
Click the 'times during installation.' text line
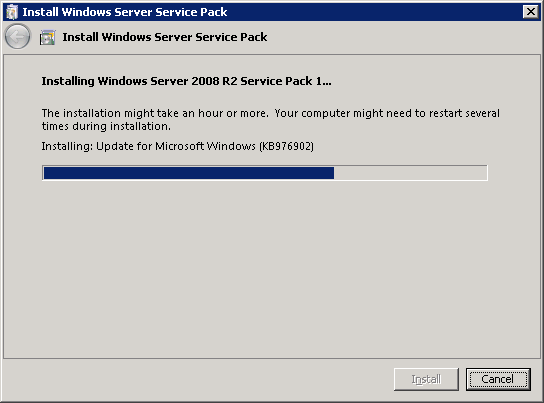[x=106, y=126]
